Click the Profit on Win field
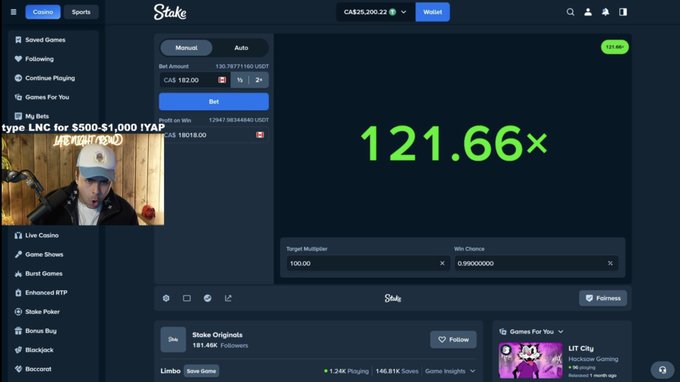This screenshot has width=680, height=382. click(x=214, y=135)
